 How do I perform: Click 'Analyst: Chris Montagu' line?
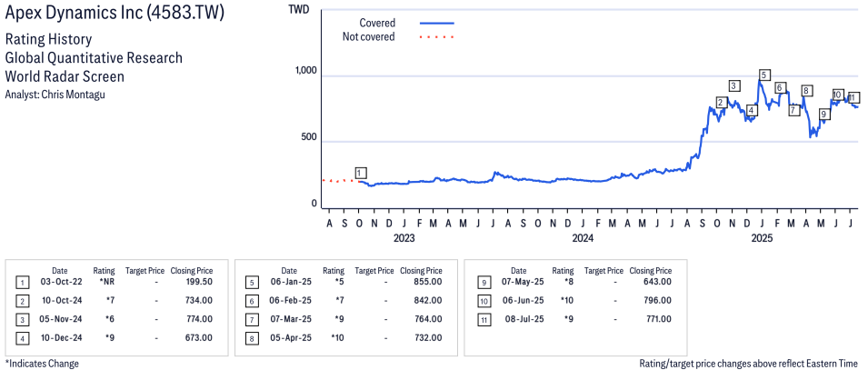pyautogui.click(x=55, y=95)
